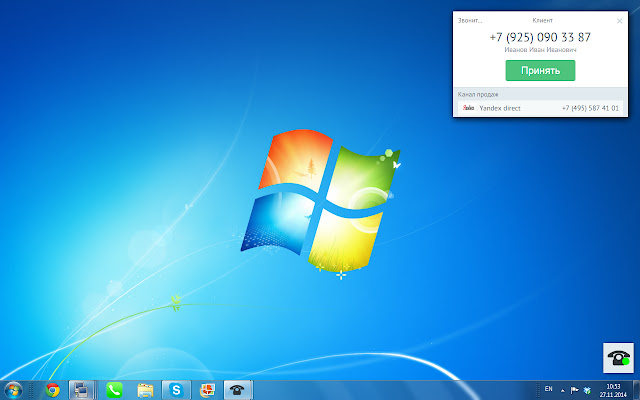Open the black telephone app in the taskbar
Viewport: 640px width, 400px height.
click(x=237, y=390)
